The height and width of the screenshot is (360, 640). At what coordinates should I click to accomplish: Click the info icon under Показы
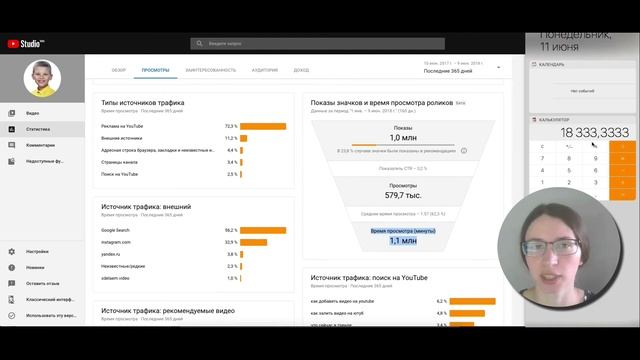(464, 151)
